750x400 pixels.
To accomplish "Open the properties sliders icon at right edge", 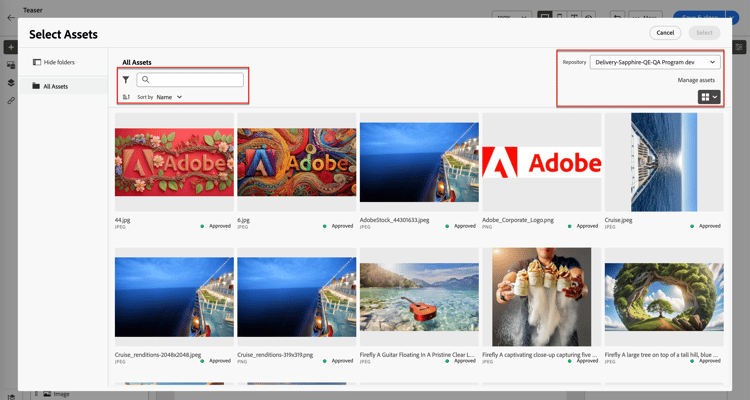I will (739, 47).
